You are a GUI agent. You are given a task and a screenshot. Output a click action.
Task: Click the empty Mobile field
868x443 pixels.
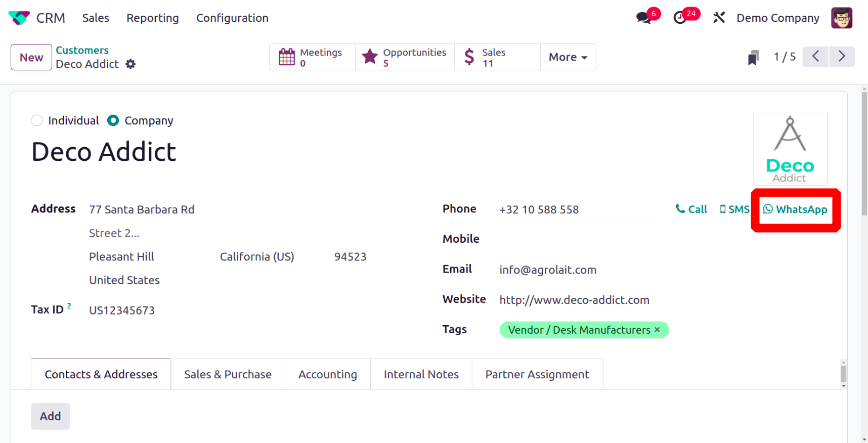(x=663, y=239)
